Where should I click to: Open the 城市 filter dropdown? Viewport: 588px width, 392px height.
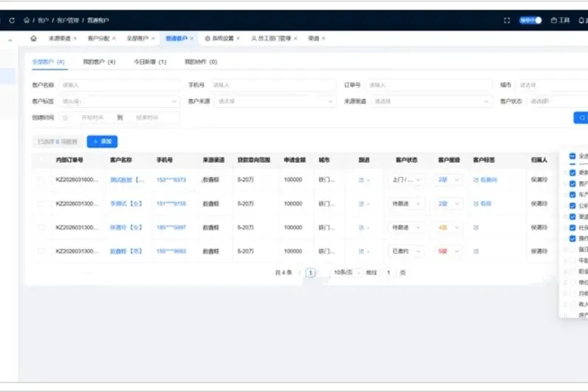click(552, 85)
